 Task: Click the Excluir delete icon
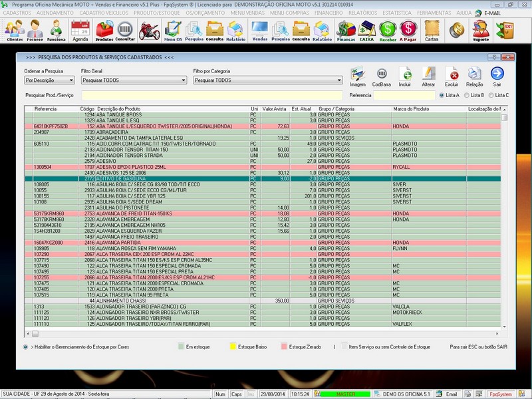click(452, 74)
